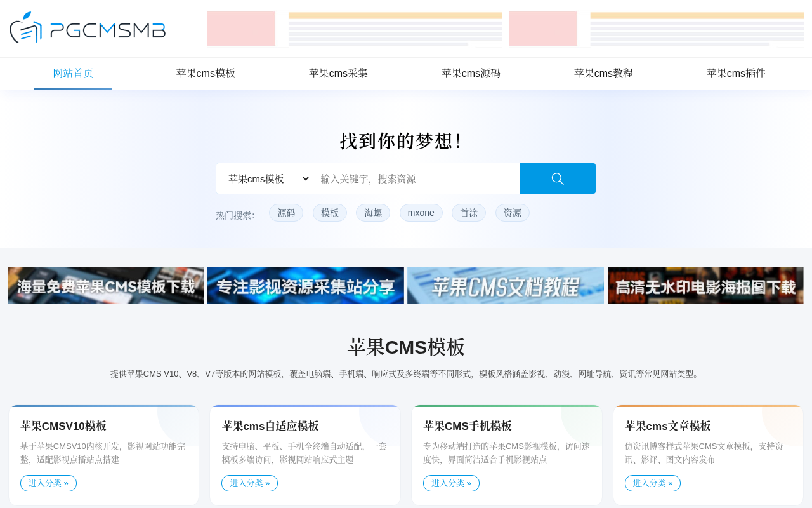Focus the keyword search input field

[x=417, y=178]
